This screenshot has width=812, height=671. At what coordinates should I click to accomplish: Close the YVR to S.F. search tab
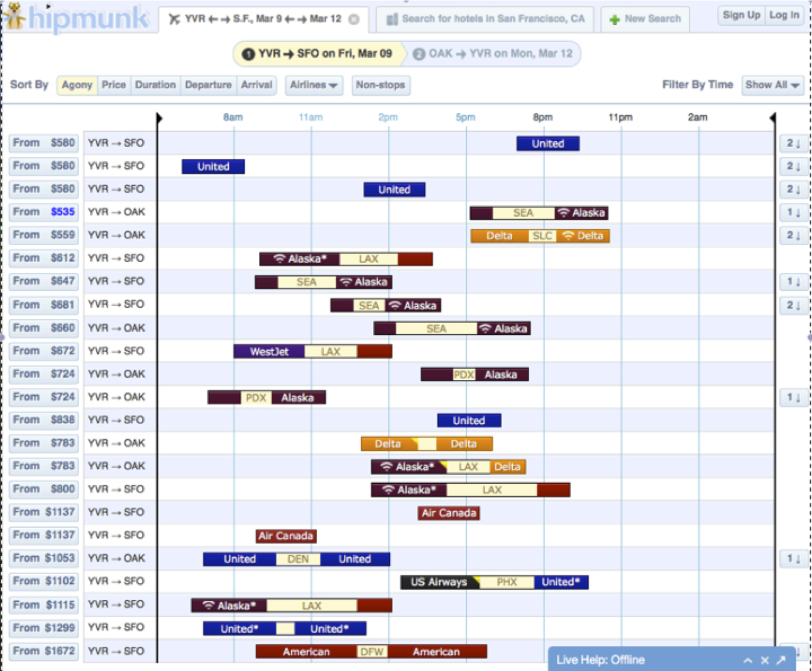353,19
